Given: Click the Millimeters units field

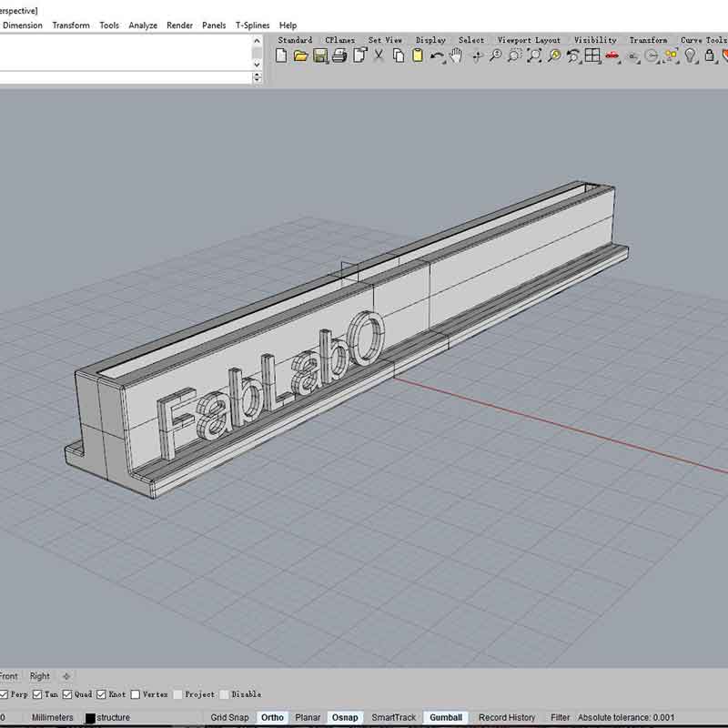Looking at the screenshot, I should pos(52,717).
